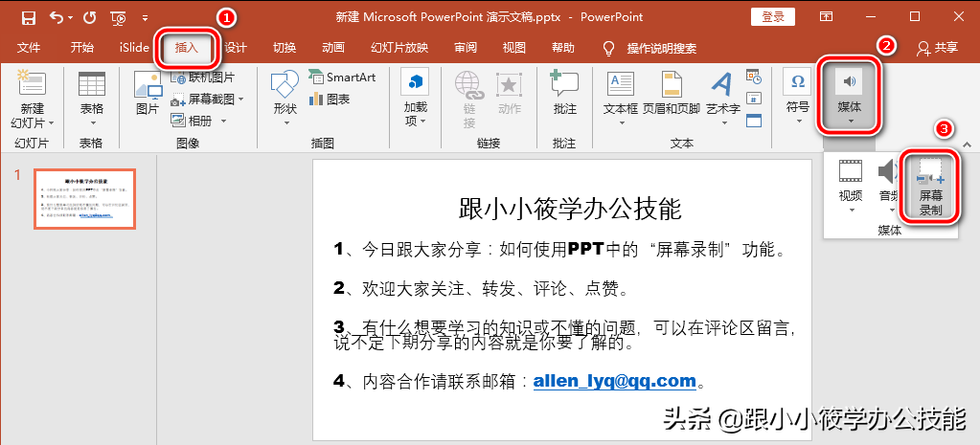Image resolution: width=980 pixels, height=445 pixels.
Task: Open the 加载项 add-ins dropdown
Action: pos(415,99)
